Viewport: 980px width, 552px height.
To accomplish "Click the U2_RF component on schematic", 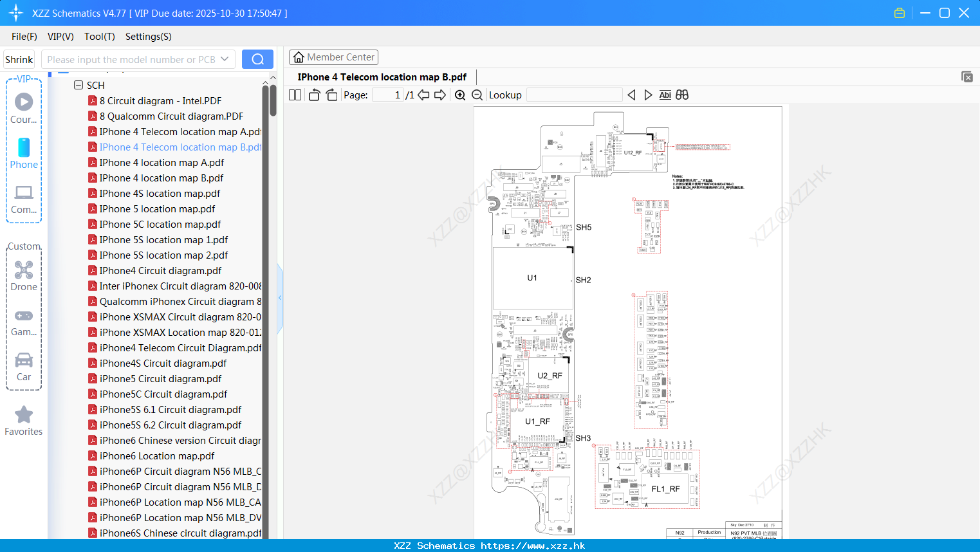I will (x=550, y=375).
